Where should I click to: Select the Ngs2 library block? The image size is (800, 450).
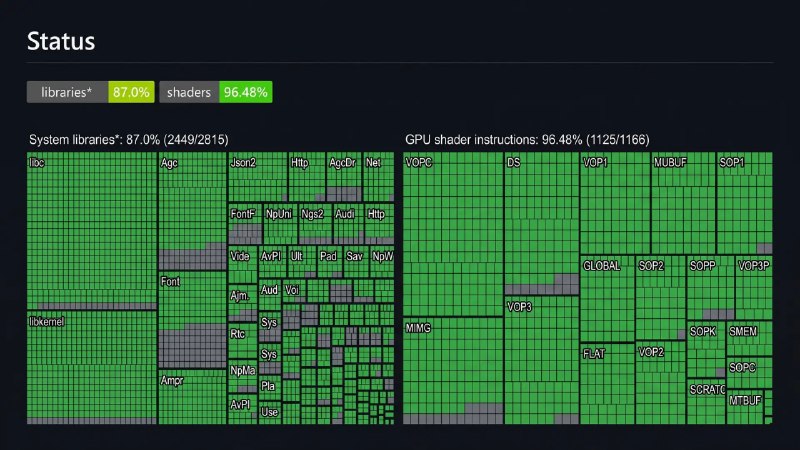point(315,224)
